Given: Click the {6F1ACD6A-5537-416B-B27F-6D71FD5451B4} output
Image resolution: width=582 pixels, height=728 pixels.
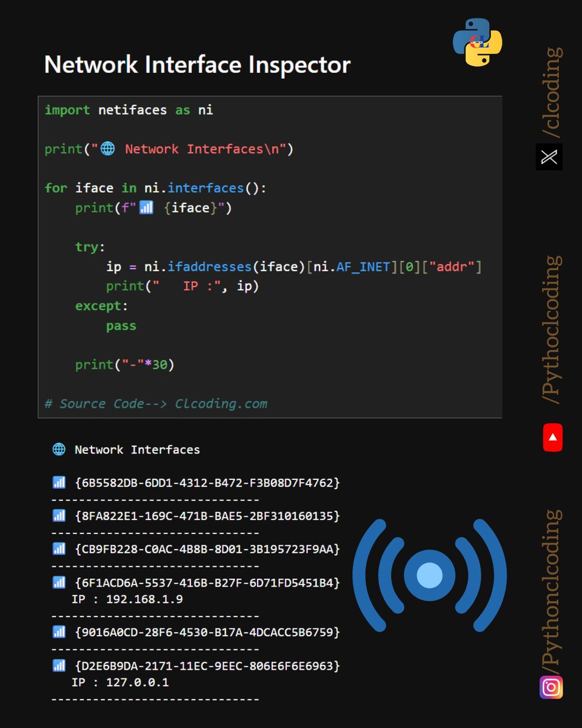Looking at the screenshot, I should [x=207, y=582].
